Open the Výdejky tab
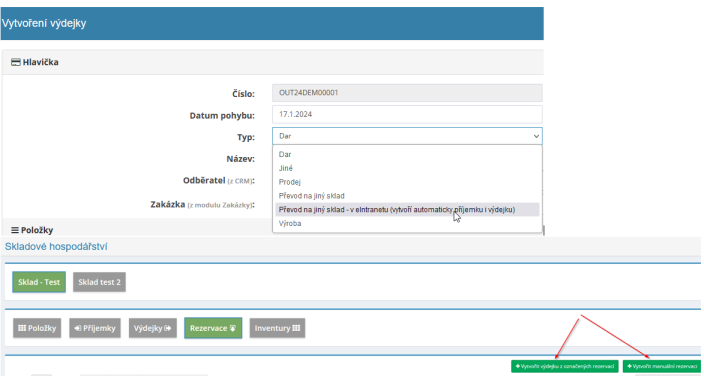Image resolution: width=704 pixels, height=382 pixels. [153, 328]
